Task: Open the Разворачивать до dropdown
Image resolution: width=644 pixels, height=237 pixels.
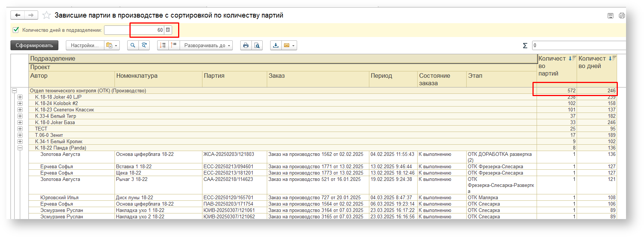Action: [x=207, y=45]
